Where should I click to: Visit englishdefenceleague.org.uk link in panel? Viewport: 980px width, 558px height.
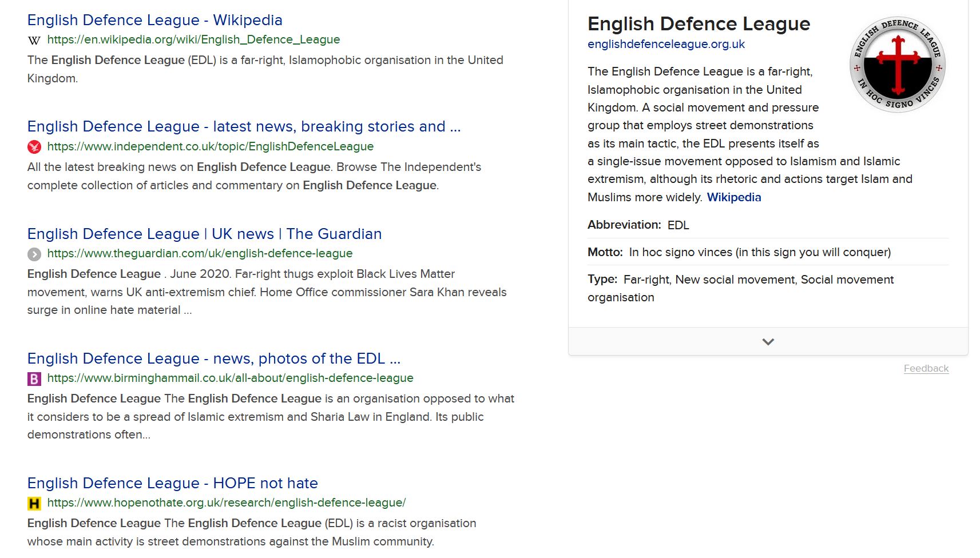(666, 44)
